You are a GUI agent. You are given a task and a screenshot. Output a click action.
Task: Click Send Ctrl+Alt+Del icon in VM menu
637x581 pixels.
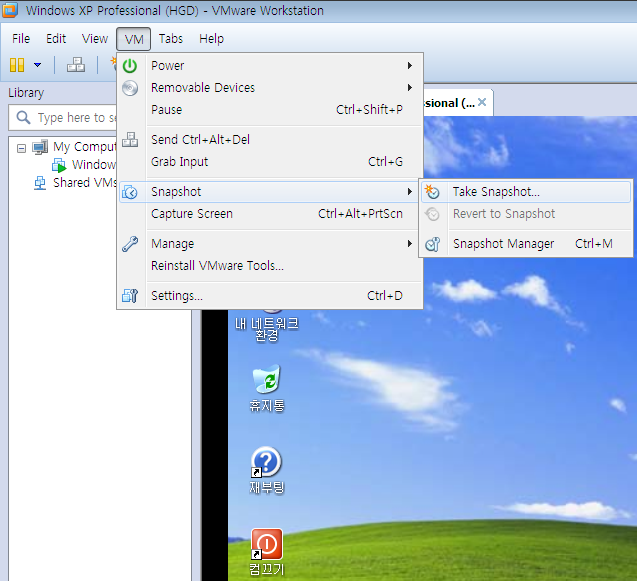coord(130,140)
